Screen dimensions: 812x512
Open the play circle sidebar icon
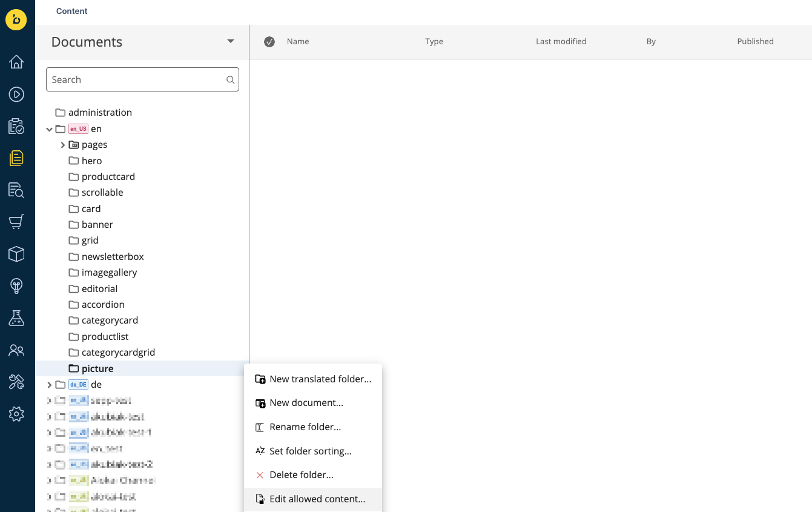(16, 94)
